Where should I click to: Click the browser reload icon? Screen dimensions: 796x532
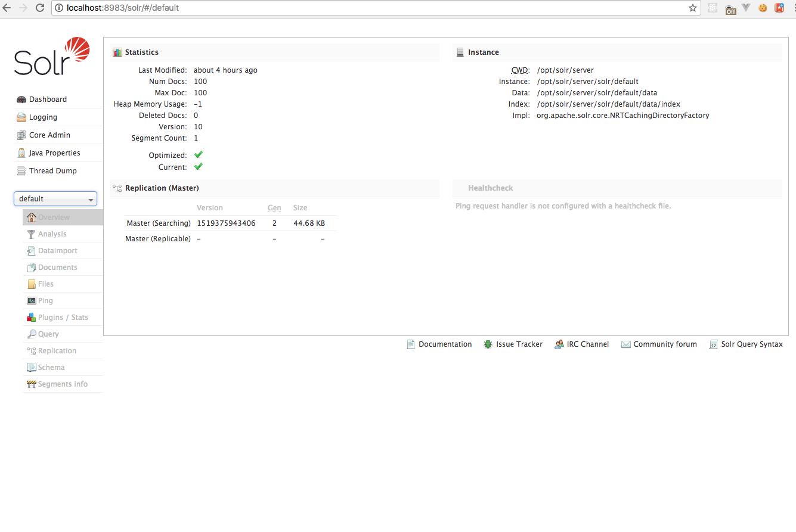click(40, 8)
